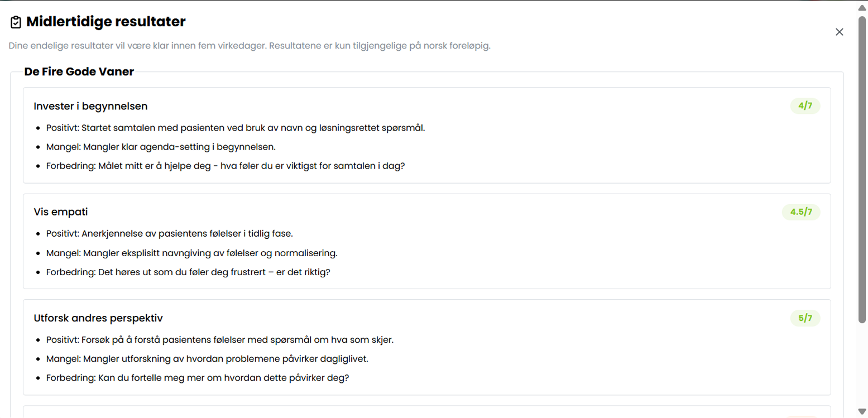Click the vertical scrollbar thumb
Viewport: 868px width, 418px height.
click(862, 167)
